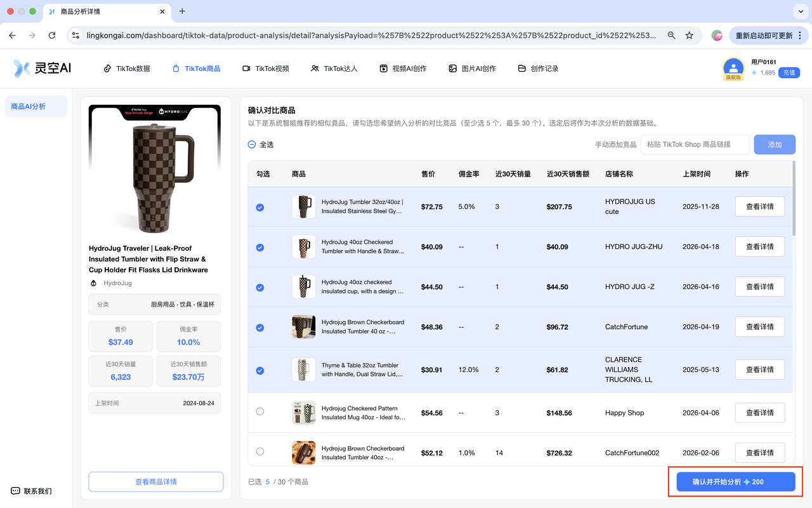812x508 pixels.
Task: View details for HYDRO JUG -Z row
Action: (x=759, y=286)
